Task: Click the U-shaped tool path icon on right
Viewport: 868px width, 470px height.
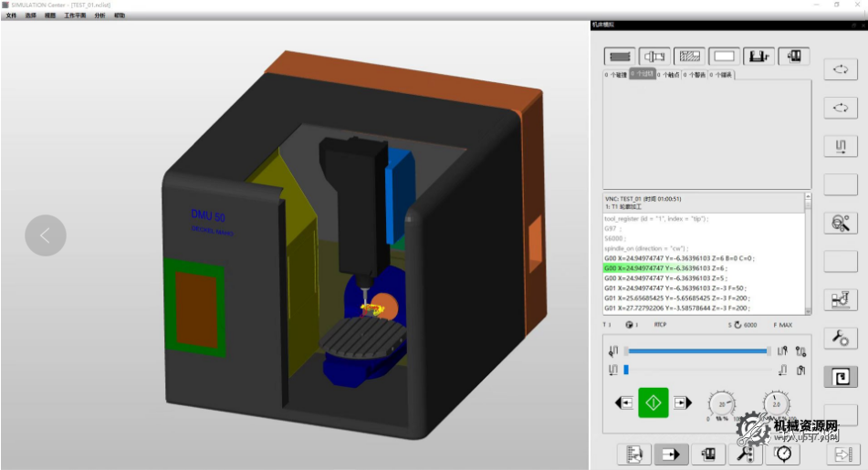Action: click(x=840, y=146)
